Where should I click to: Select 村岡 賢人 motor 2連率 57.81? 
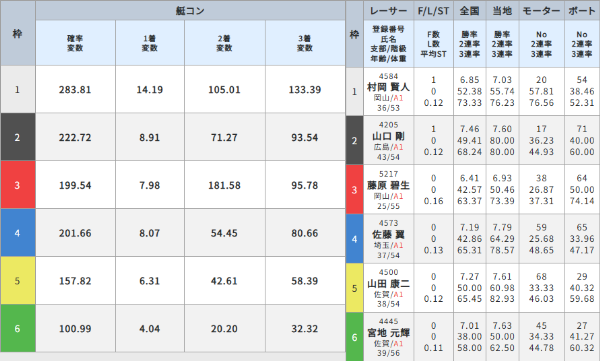pyautogui.click(x=541, y=91)
